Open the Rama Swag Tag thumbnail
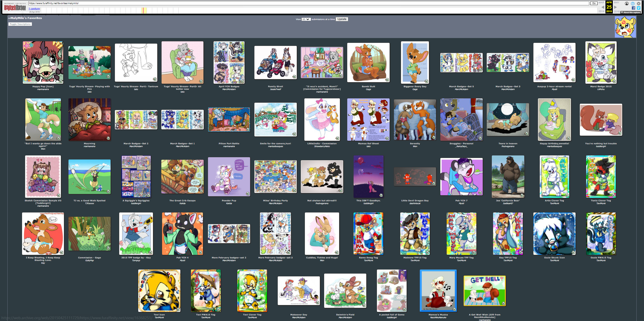644x321 pixels. [x=368, y=234]
